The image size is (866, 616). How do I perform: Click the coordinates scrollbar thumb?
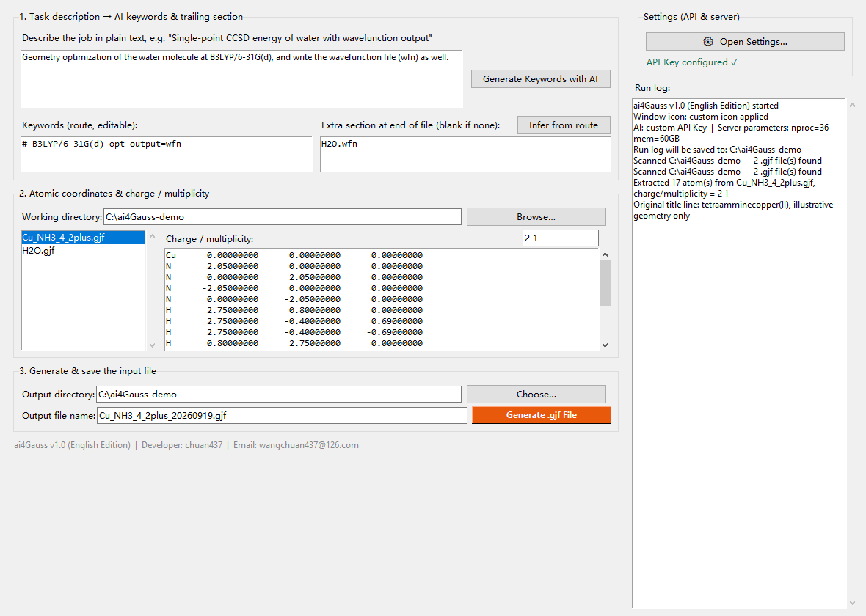(x=605, y=283)
